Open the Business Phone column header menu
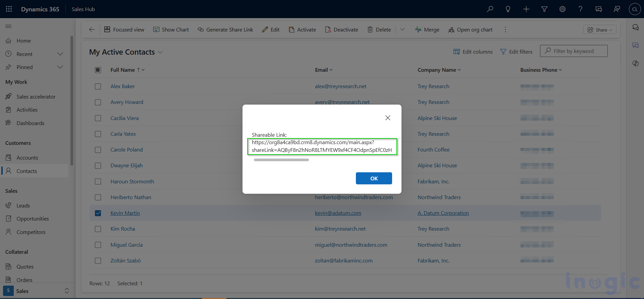The height and width of the screenshot is (299, 644). (x=541, y=70)
